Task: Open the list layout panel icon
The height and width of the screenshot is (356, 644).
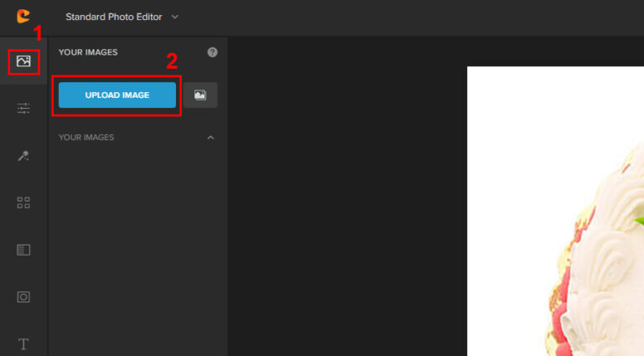Action: (x=23, y=250)
